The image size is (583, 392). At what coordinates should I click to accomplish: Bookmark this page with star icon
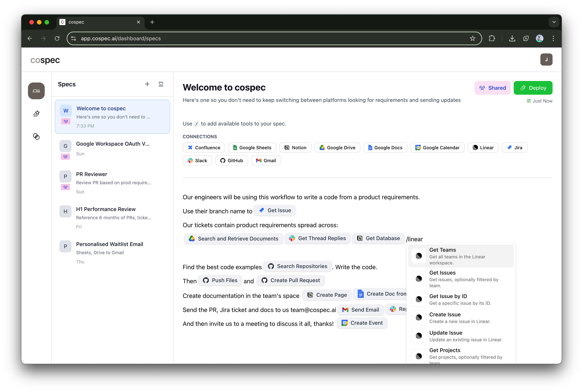point(472,39)
